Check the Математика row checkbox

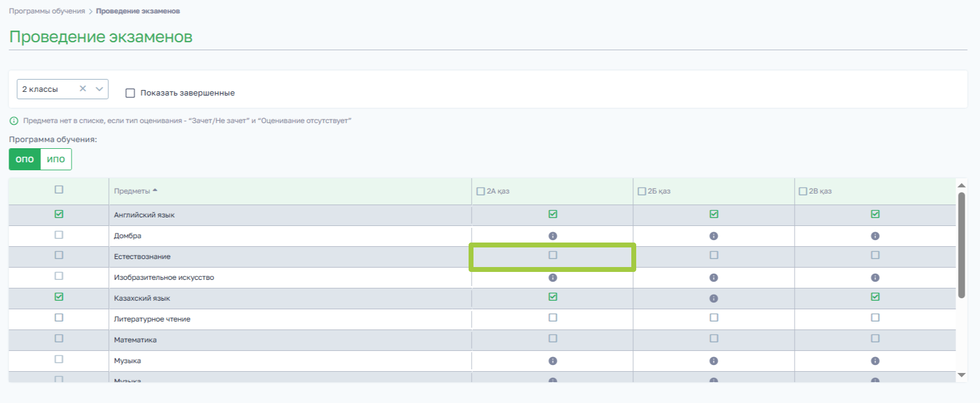point(59,338)
